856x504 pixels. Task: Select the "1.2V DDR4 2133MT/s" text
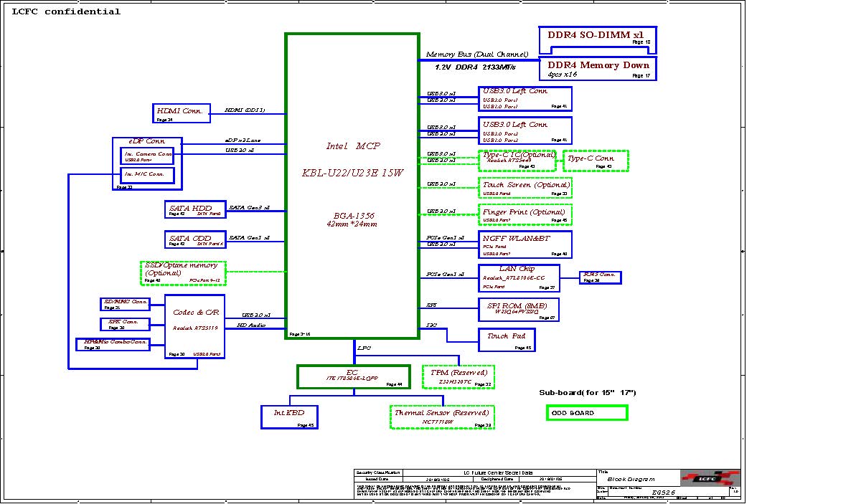(x=475, y=67)
